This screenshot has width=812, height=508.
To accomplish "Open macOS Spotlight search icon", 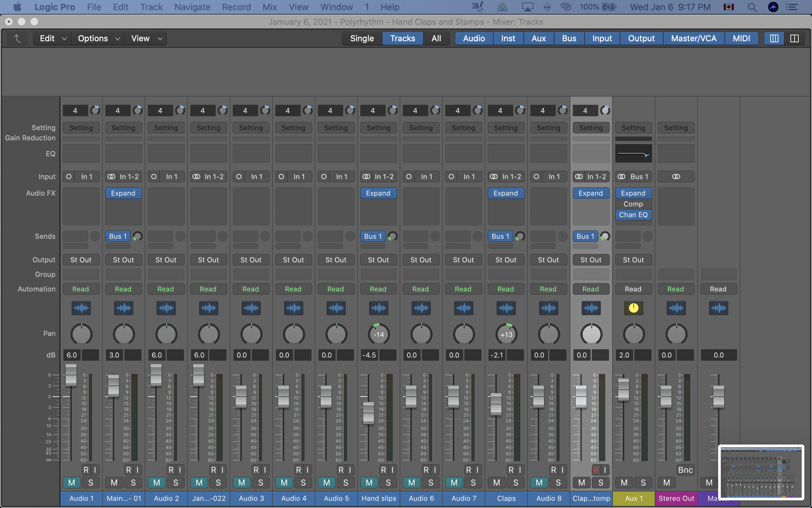I will (752, 7).
